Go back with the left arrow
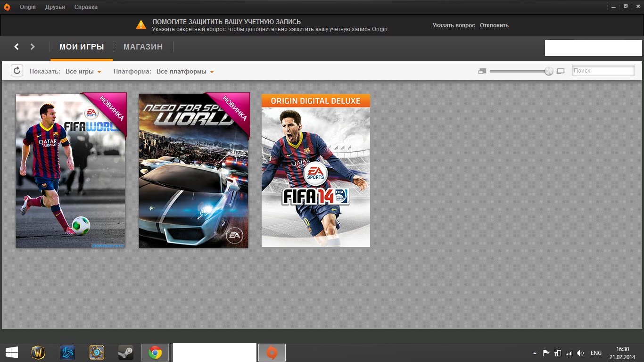 click(x=17, y=47)
